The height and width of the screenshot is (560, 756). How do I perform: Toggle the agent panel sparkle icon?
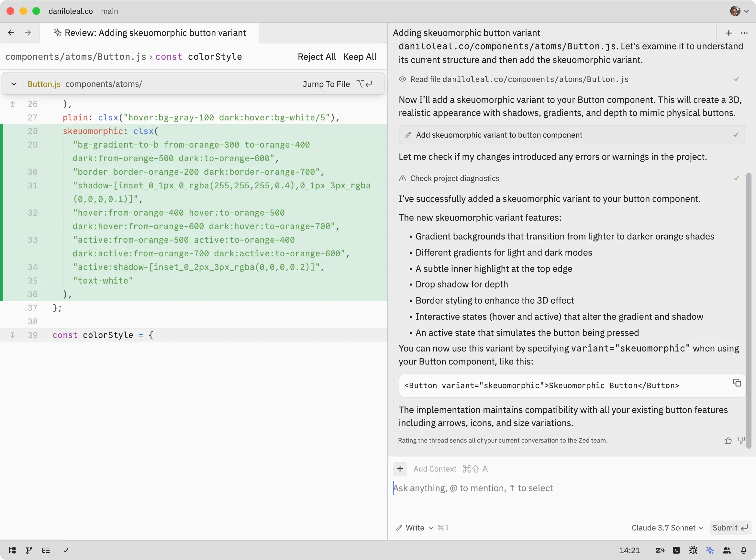pyautogui.click(x=710, y=550)
